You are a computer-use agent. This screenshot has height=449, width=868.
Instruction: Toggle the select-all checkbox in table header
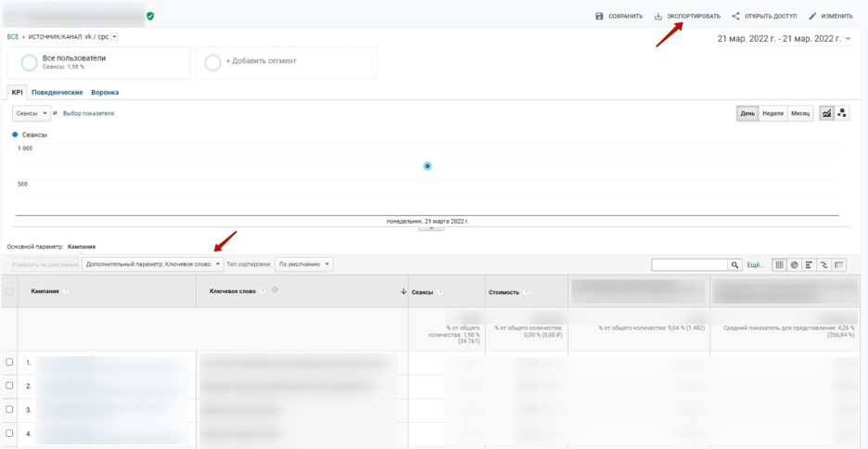coord(9,291)
